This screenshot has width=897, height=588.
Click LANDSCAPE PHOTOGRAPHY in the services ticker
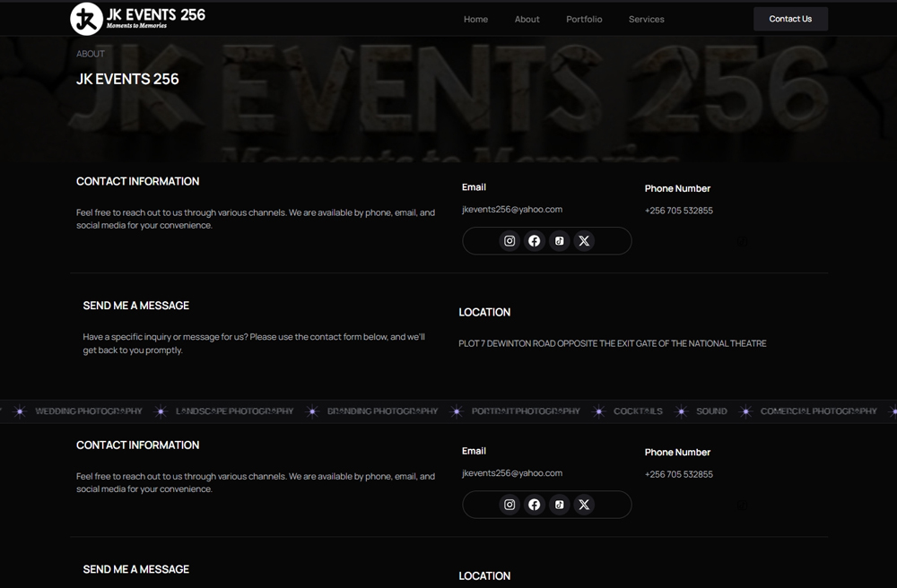pyautogui.click(x=234, y=411)
